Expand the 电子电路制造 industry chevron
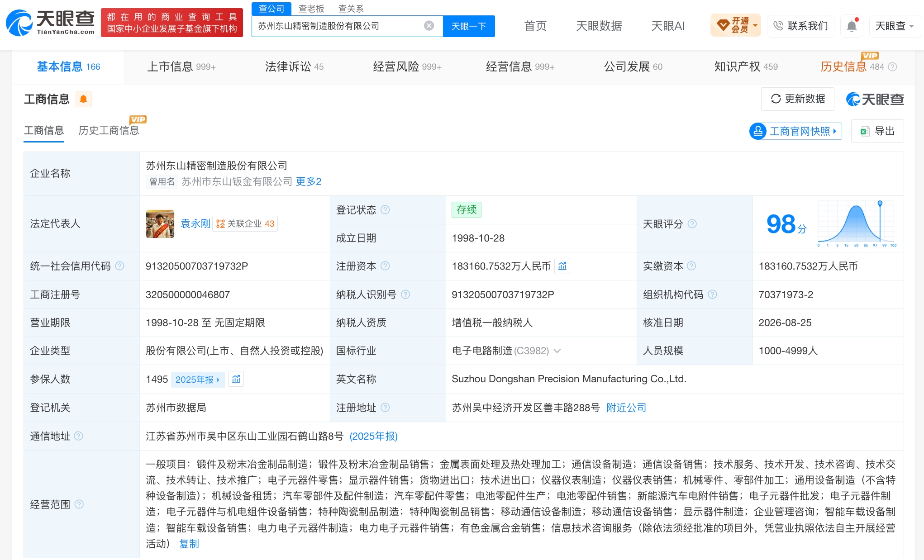This screenshot has height=560, width=924. [x=557, y=351]
